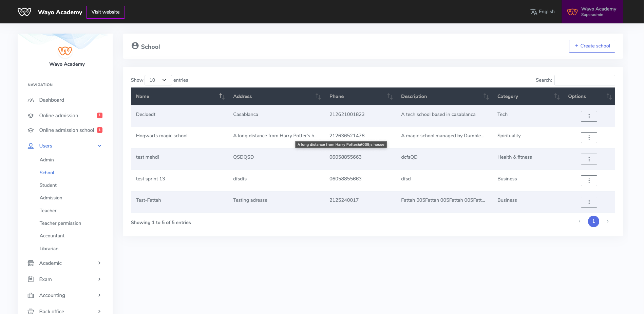Sort table by Name column arrows
This screenshot has height=314, width=644.
tap(222, 96)
